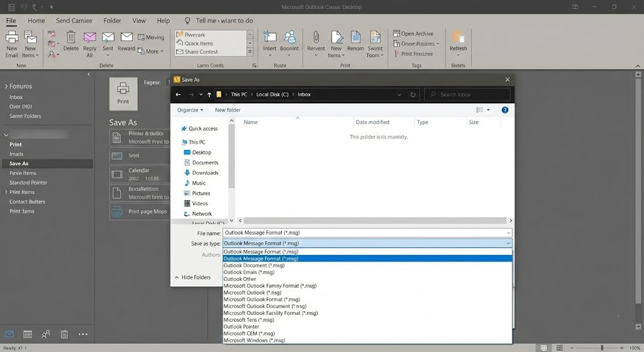Screen dimensions: 644x352
Task: Open the Help ribbon tab
Action: pyautogui.click(x=163, y=21)
